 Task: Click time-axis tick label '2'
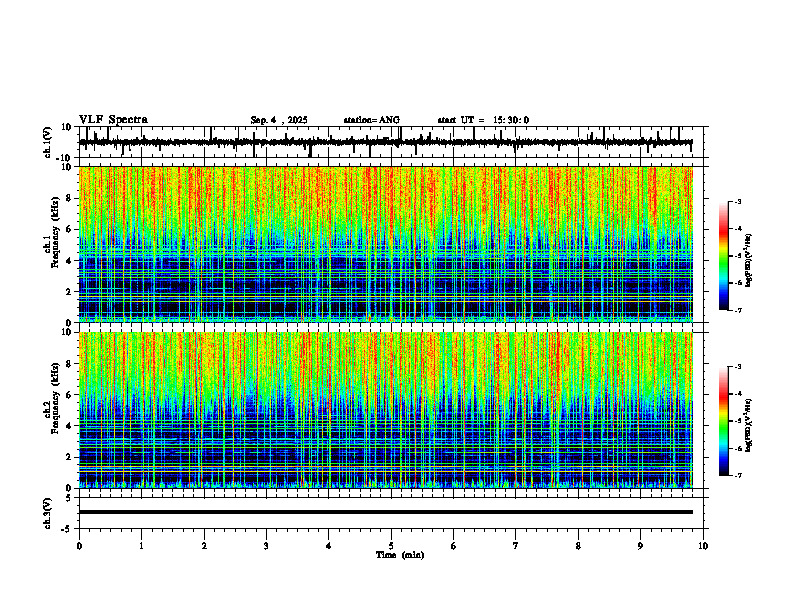pos(204,546)
